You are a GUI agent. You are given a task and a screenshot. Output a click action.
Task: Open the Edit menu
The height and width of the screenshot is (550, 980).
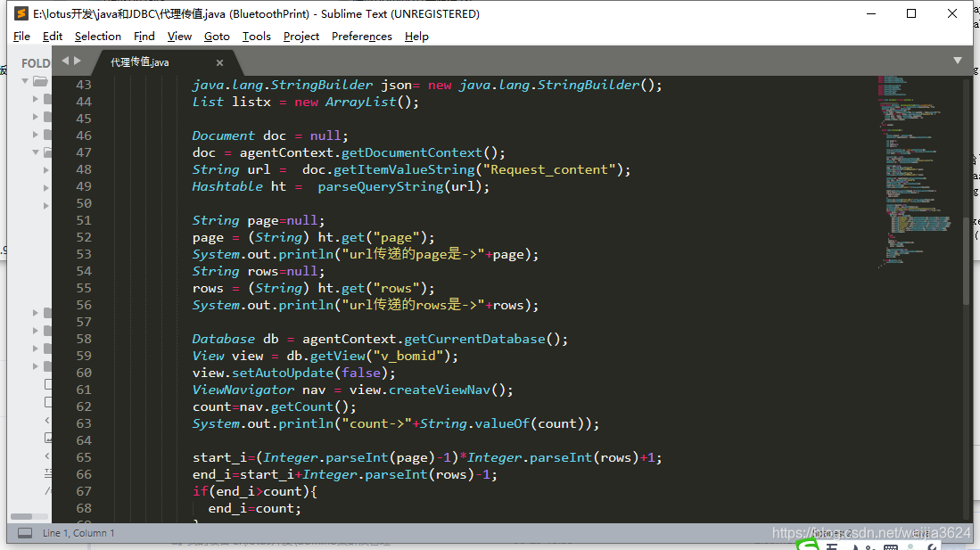click(53, 37)
